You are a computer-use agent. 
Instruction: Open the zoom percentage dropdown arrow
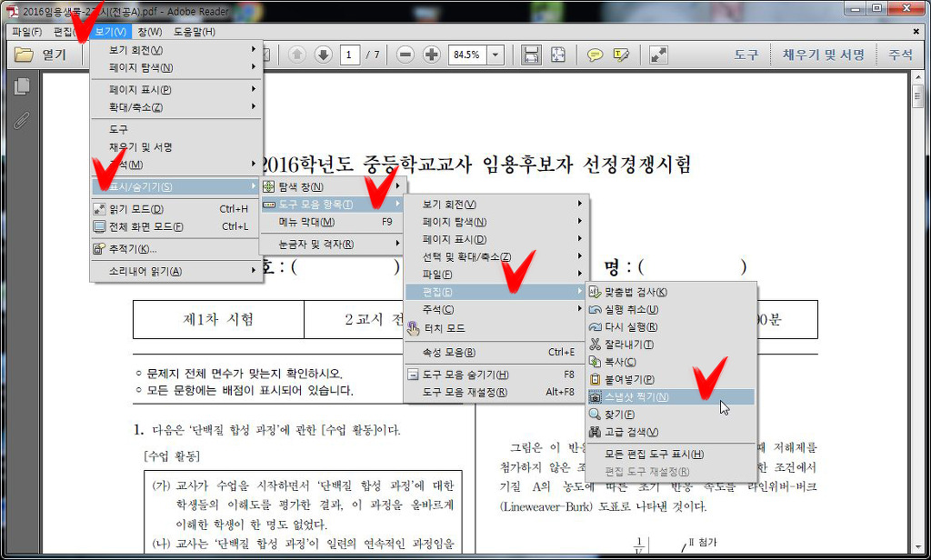[x=496, y=55]
